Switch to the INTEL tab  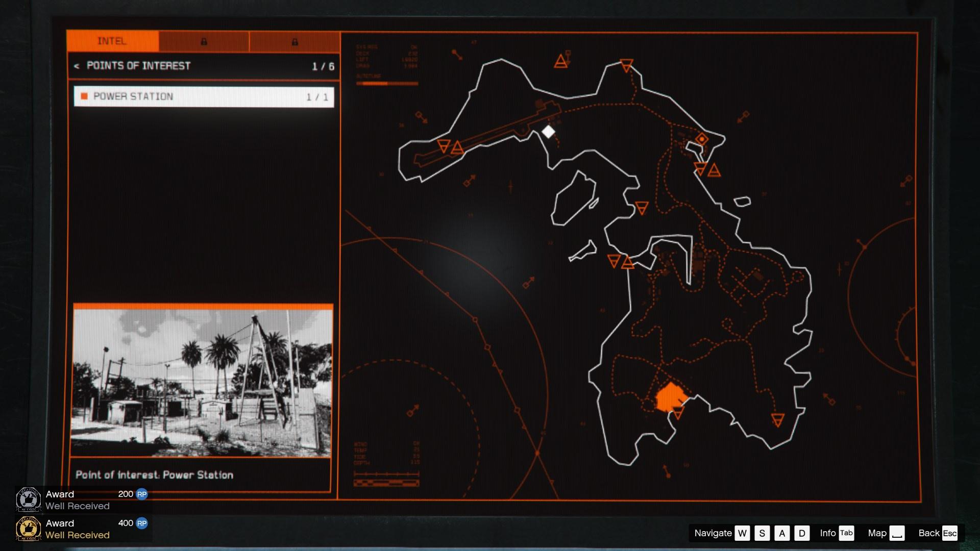[112, 41]
